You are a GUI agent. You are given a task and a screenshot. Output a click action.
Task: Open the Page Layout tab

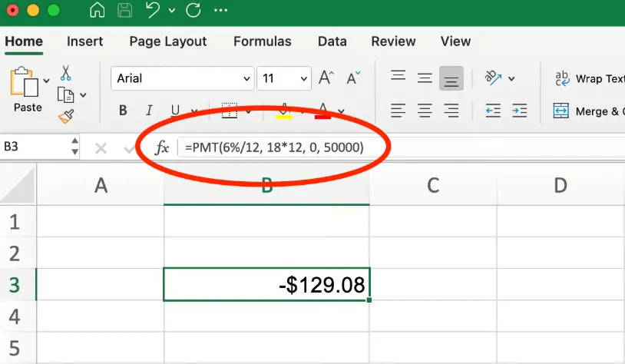[x=168, y=41]
